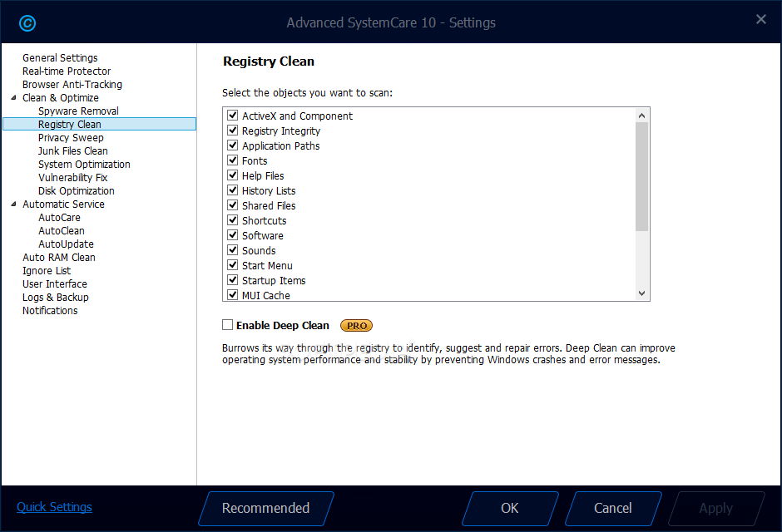Click the Advanced SystemCare logo icon
The width and height of the screenshot is (782, 532).
[x=27, y=23]
